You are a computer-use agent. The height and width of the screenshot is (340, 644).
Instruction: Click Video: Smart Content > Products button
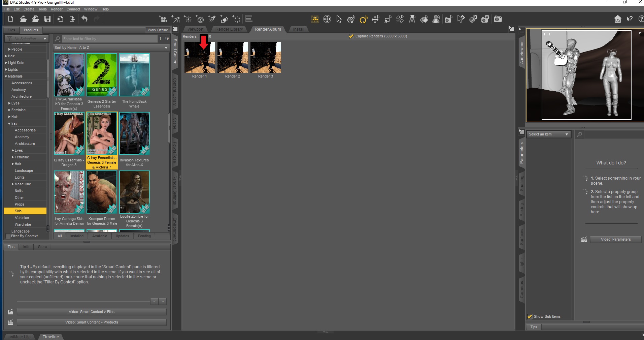point(92,322)
